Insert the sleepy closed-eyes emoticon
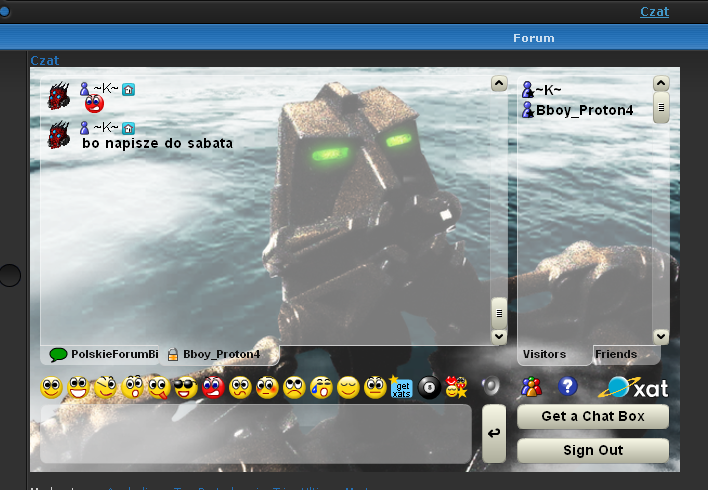The width and height of the screenshot is (708, 490). 348,387
